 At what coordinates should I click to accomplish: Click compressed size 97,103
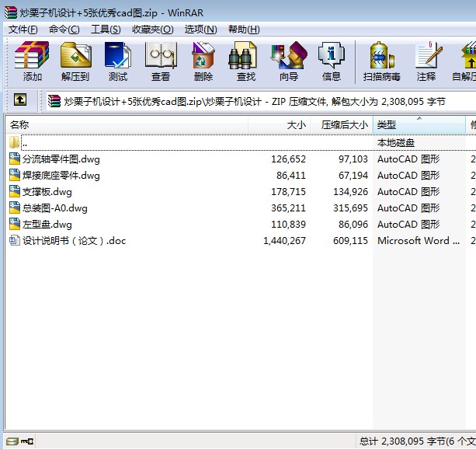353,159
